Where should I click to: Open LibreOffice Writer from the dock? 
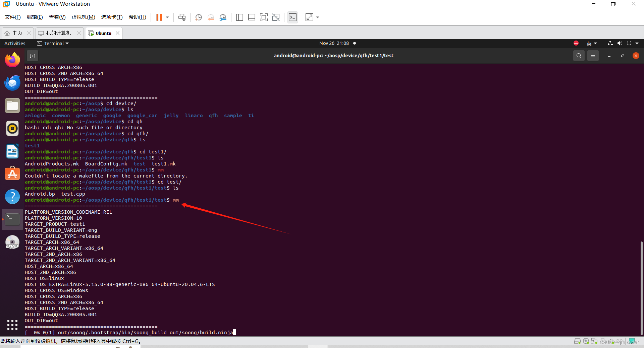(x=12, y=151)
